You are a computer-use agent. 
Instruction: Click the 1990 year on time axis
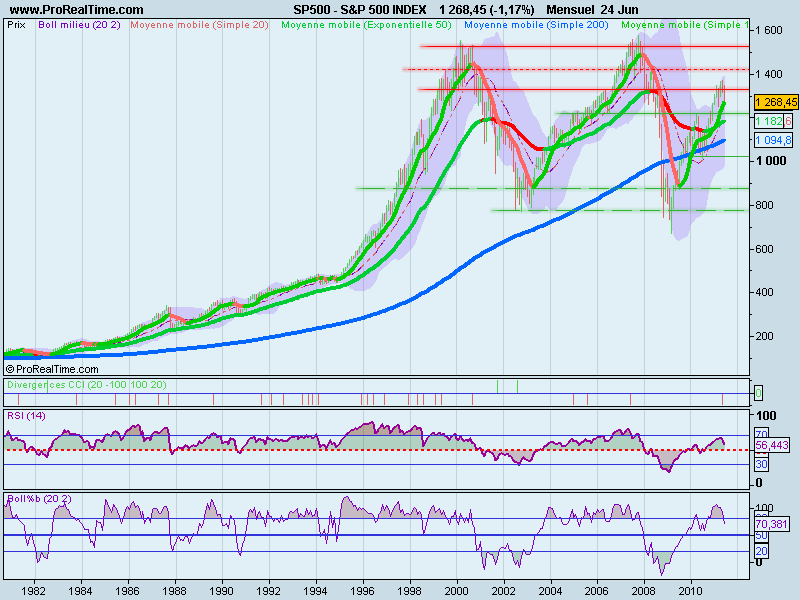(221, 591)
